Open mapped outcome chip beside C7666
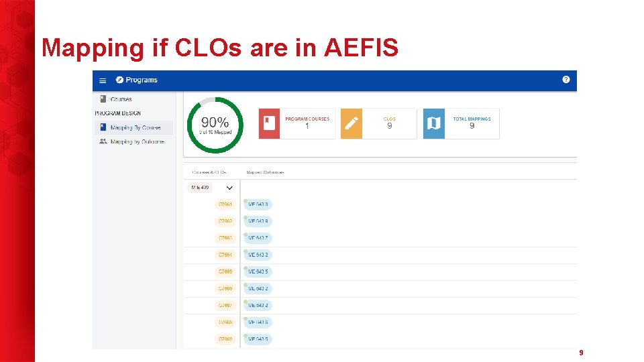The image size is (644, 362). 258,288
